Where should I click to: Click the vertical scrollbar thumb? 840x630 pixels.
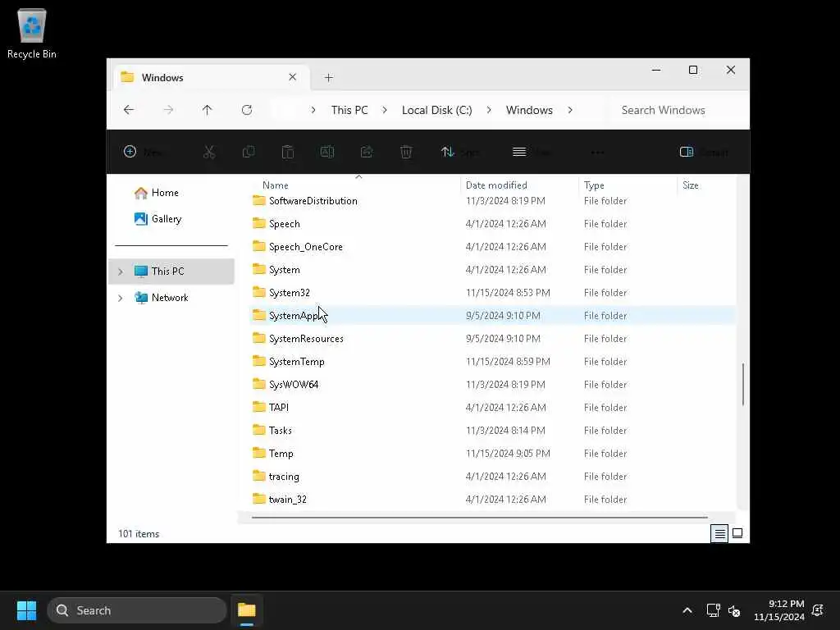pyautogui.click(x=742, y=384)
